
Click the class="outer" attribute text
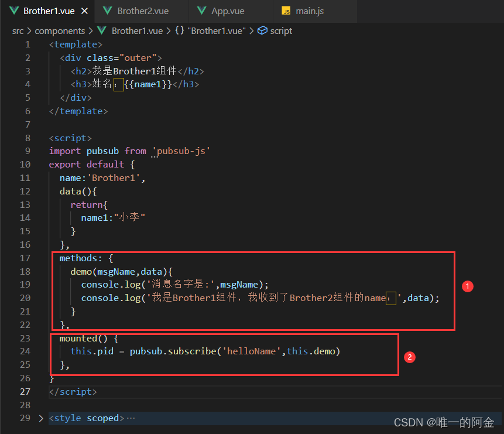pos(122,58)
